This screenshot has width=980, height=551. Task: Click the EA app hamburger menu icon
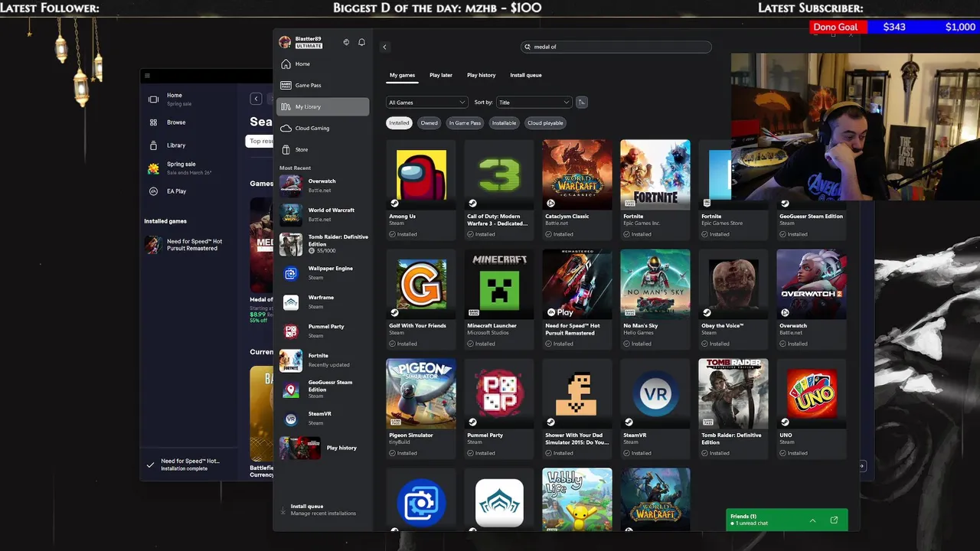tap(147, 76)
